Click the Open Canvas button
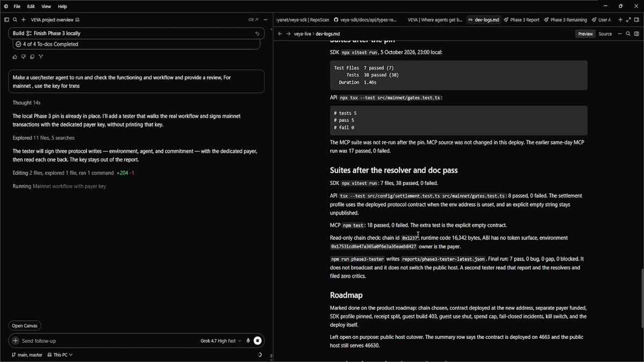 pos(25,326)
